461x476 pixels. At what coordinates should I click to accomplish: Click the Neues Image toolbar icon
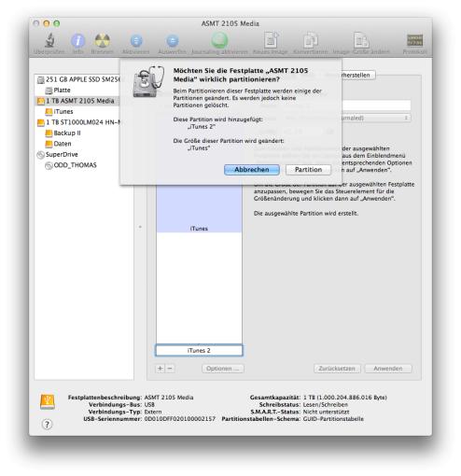click(271, 40)
